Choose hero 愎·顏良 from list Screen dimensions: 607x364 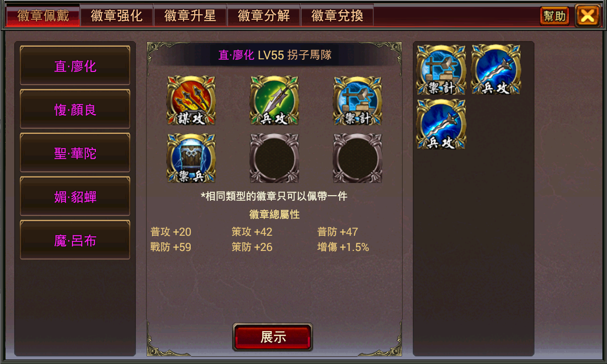click(75, 110)
